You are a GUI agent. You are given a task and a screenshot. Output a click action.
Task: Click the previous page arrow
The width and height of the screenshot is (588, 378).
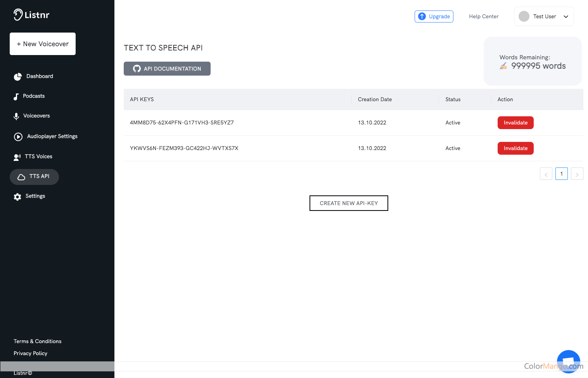546,174
